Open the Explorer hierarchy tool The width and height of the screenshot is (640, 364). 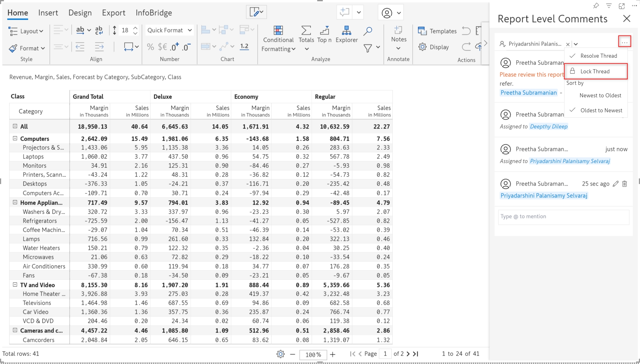(346, 31)
